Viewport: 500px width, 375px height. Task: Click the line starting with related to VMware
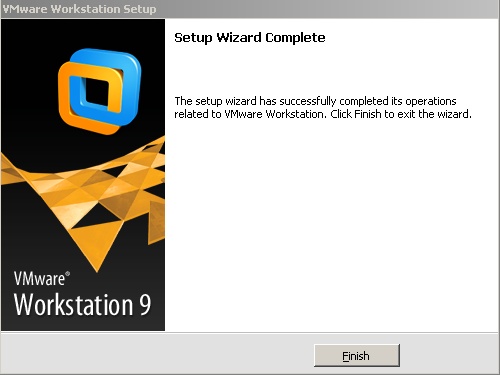(323, 114)
